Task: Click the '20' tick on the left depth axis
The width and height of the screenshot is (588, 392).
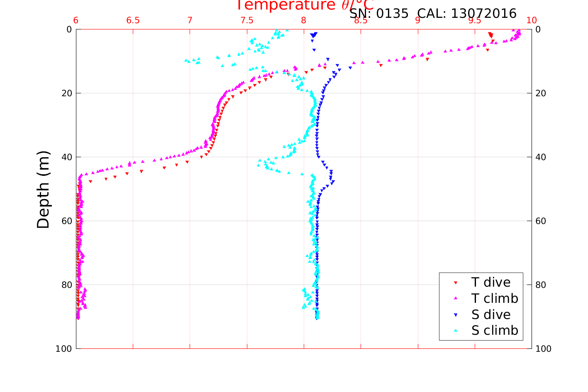Action: point(66,93)
